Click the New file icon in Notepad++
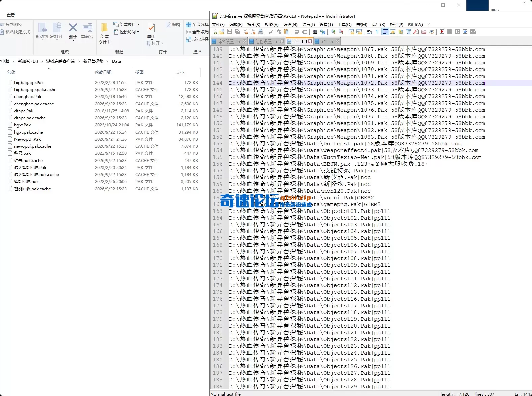 [x=214, y=32]
